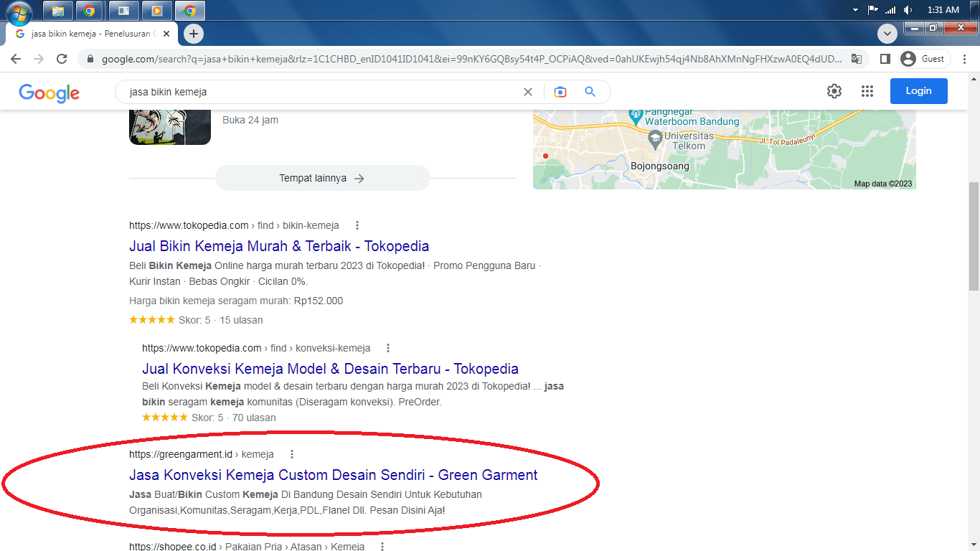980x551 pixels.
Task: Click the blue Login button
Action: (918, 91)
